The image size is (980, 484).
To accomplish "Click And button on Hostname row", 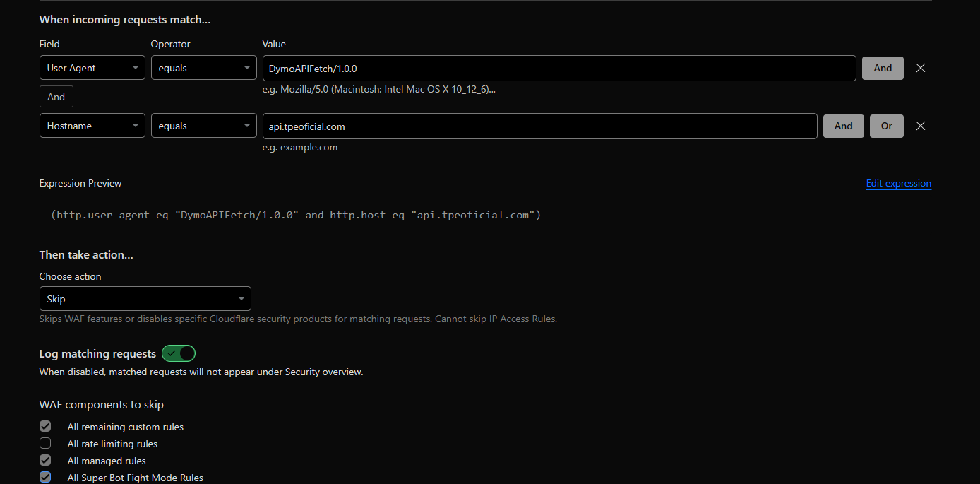I will pyautogui.click(x=843, y=126).
